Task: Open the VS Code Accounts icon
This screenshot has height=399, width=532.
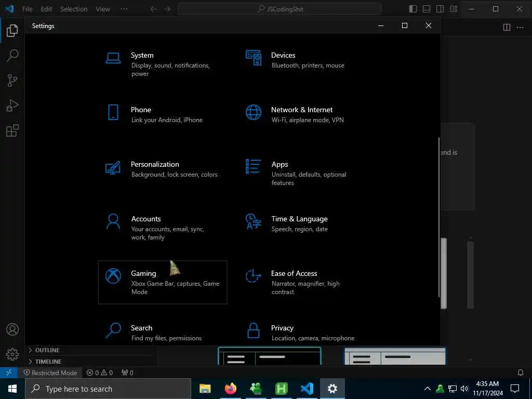Action: [12, 329]
